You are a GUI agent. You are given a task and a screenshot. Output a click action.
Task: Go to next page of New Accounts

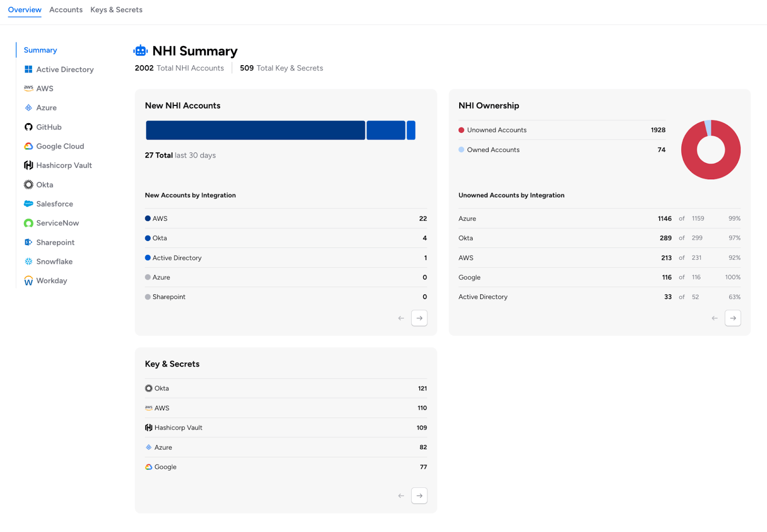coord(419,318)
